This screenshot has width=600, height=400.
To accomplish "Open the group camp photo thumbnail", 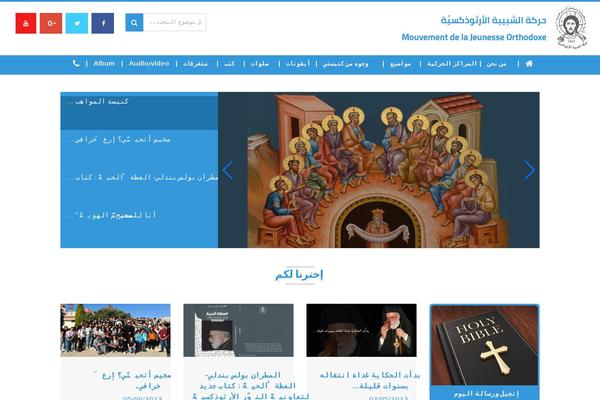I will pos(115,330).
